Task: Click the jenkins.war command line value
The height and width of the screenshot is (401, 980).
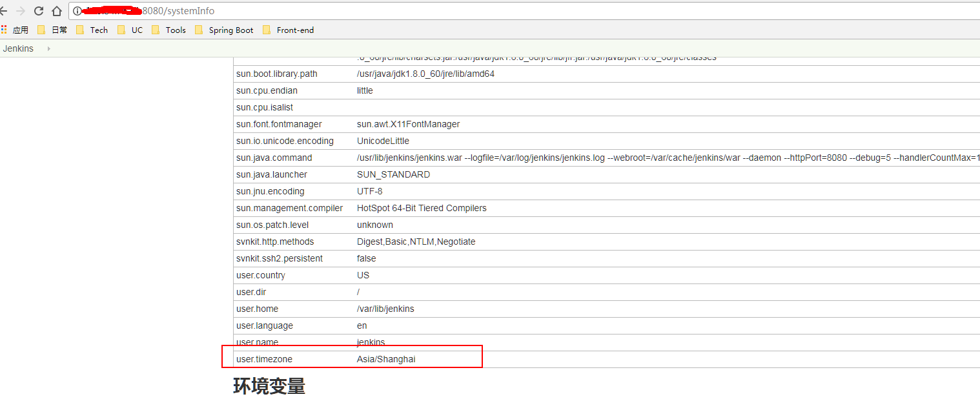Action: point(668,158)
